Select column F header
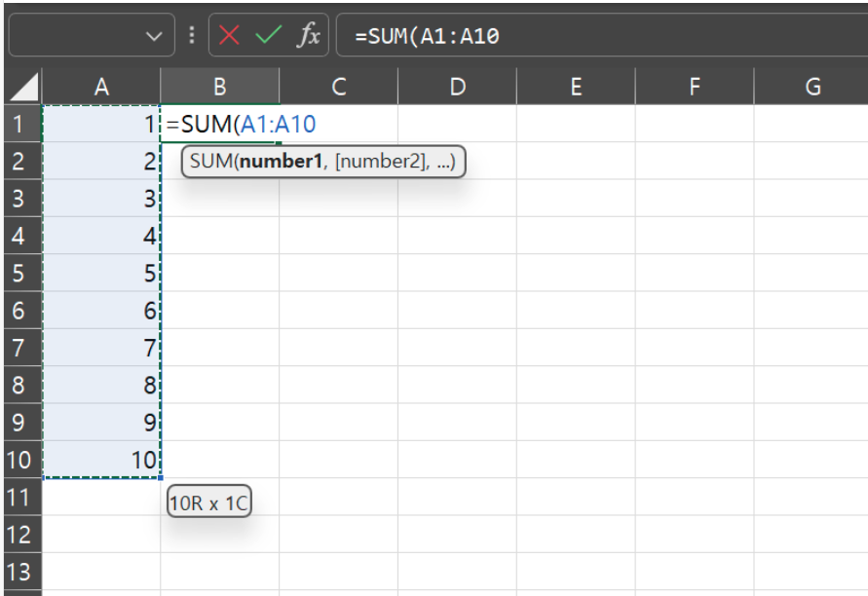868x596 pixels. [x=695, y=87]
